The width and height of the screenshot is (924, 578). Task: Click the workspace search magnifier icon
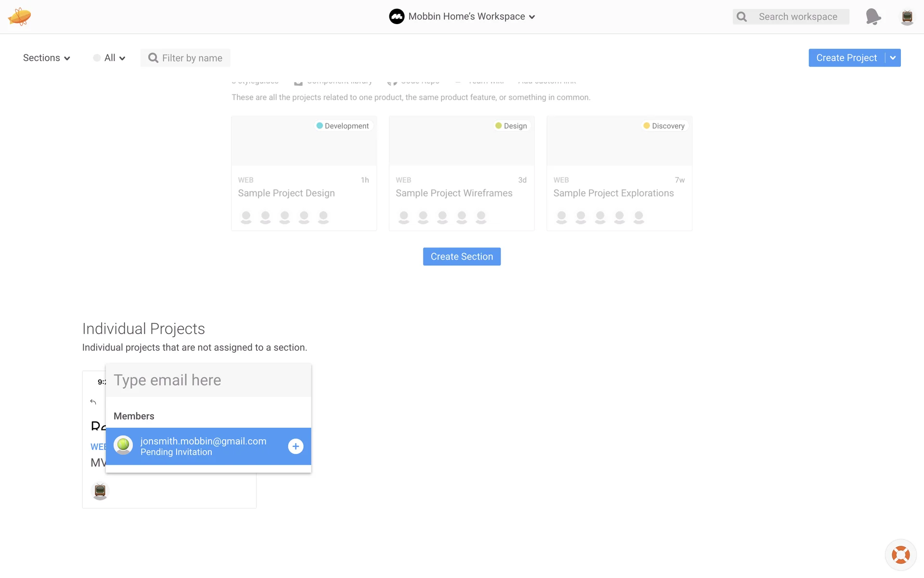[x=742, y=17]
